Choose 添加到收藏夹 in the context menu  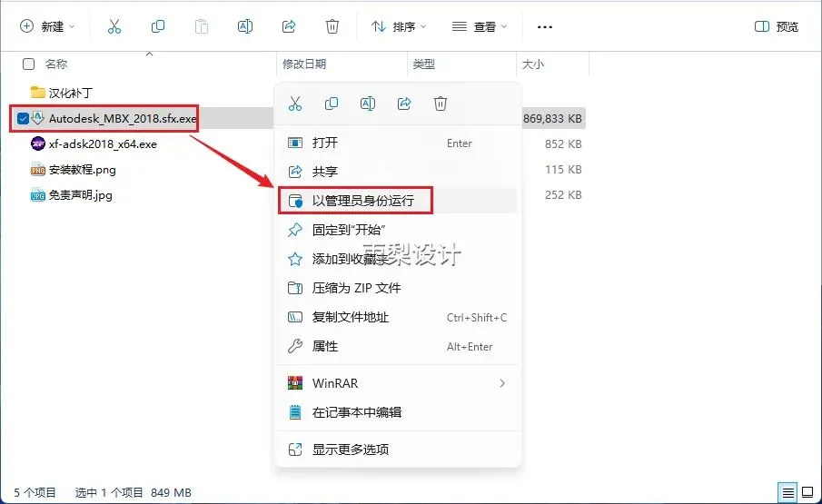398,259
